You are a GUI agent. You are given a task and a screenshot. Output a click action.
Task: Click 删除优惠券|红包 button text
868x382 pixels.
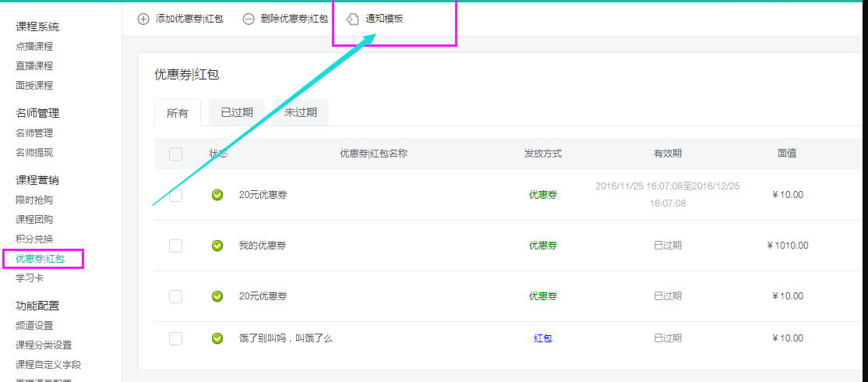(x=295, y=19)
